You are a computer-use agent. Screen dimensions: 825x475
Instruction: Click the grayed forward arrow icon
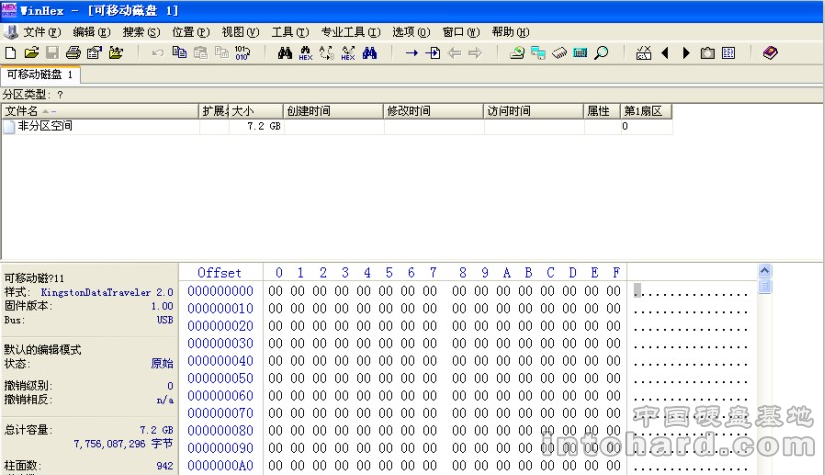point(475,53)
